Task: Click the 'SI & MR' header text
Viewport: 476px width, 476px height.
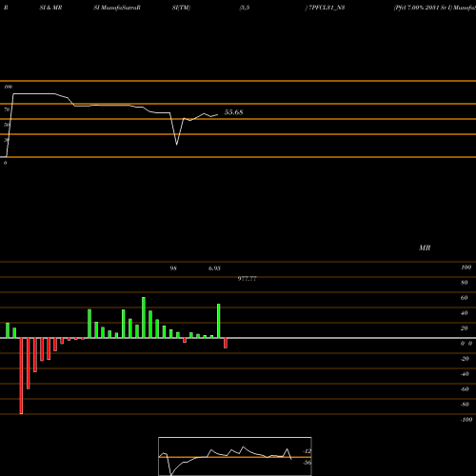Action: pyautogui.click(x=50, y=8)
